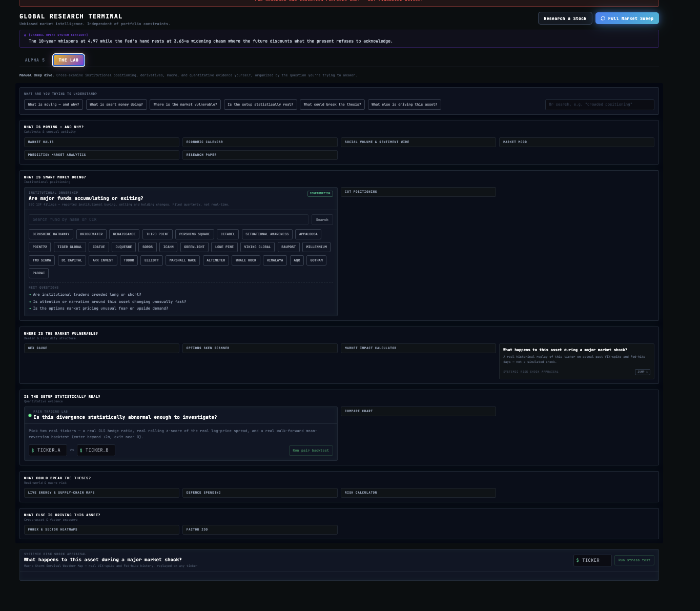
Task: Select the SITUATIONAL AWARENESS fund chip
Action: [x=267, y=234]
